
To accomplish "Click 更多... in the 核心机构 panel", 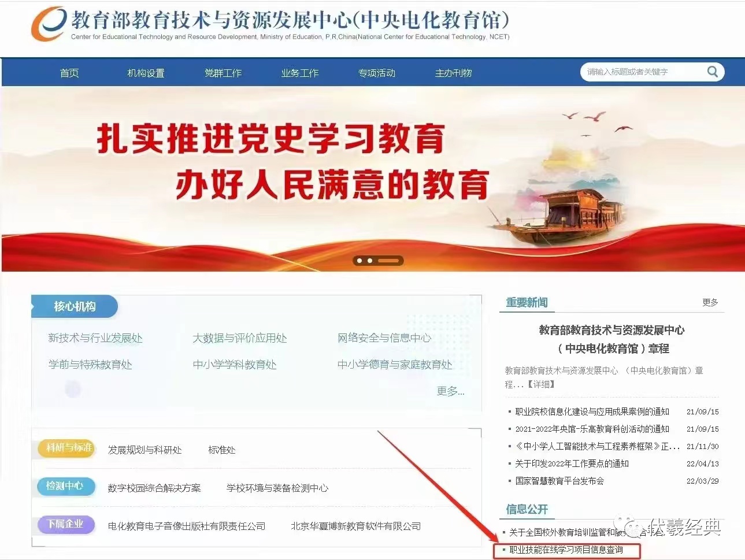I will (x=451, y=391).
